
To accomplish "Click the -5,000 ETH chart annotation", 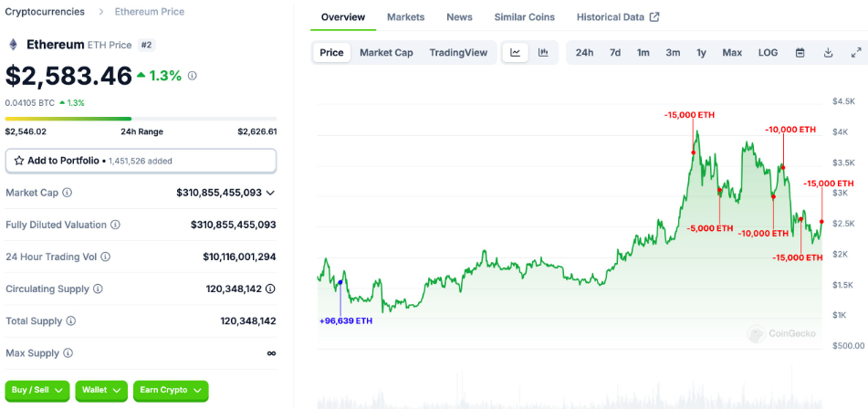I will click(x=710, y=228).
